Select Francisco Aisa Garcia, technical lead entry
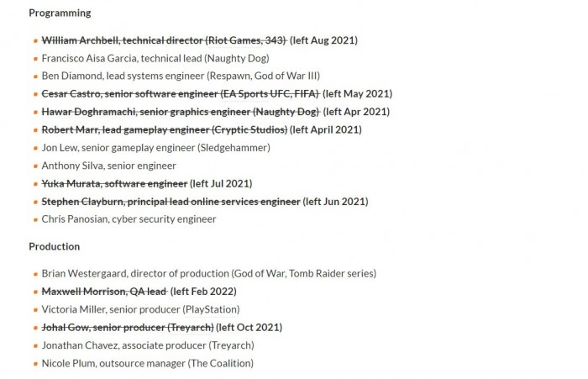Viewport: 588px width, 379px height. [x=167, y=58]
